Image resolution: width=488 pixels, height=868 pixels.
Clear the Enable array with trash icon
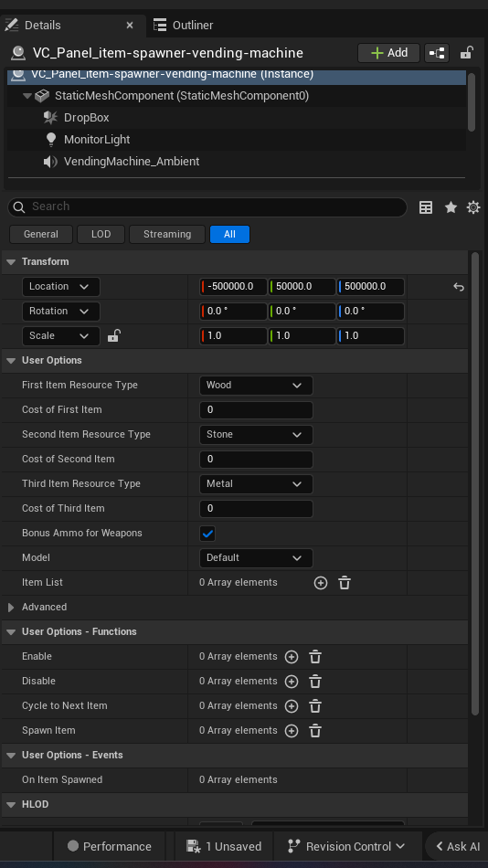coord(315,657)
